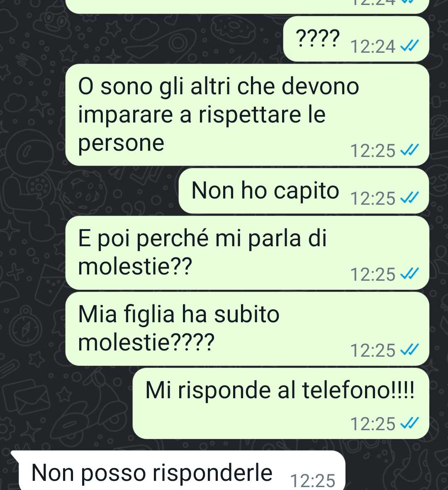The image size is (448, 490).
Task: Click read ticks on 'parla di molestie??' message
Action: (409, 274)
